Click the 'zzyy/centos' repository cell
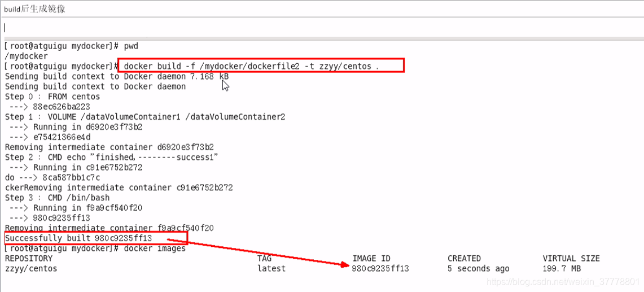Screen dimensions: 644x292 [x=31, y=268]
